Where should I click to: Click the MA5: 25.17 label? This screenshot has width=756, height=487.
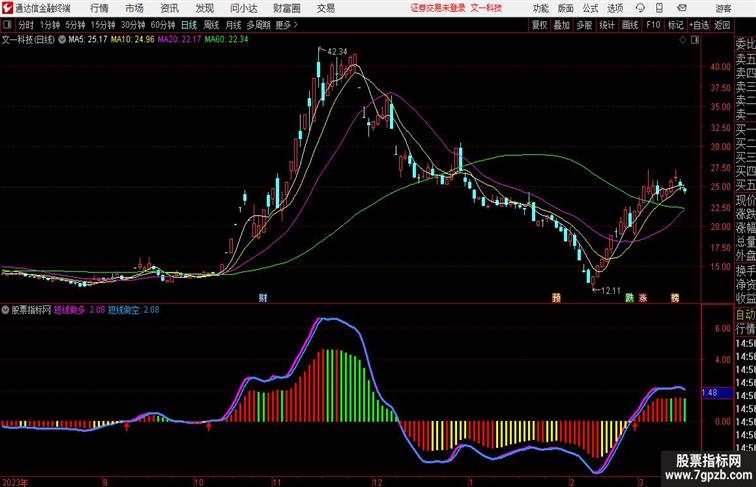(88, 40)
